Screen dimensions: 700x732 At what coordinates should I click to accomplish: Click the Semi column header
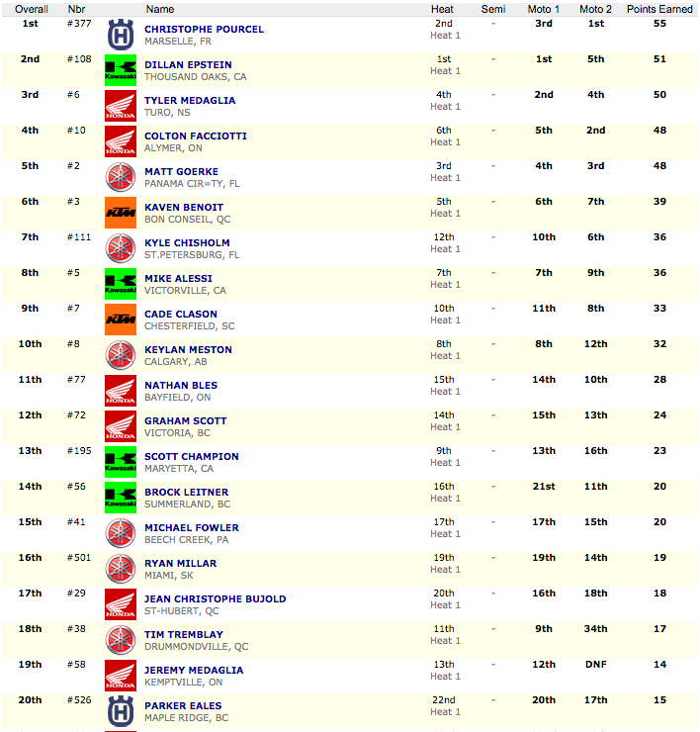point(493,9)
